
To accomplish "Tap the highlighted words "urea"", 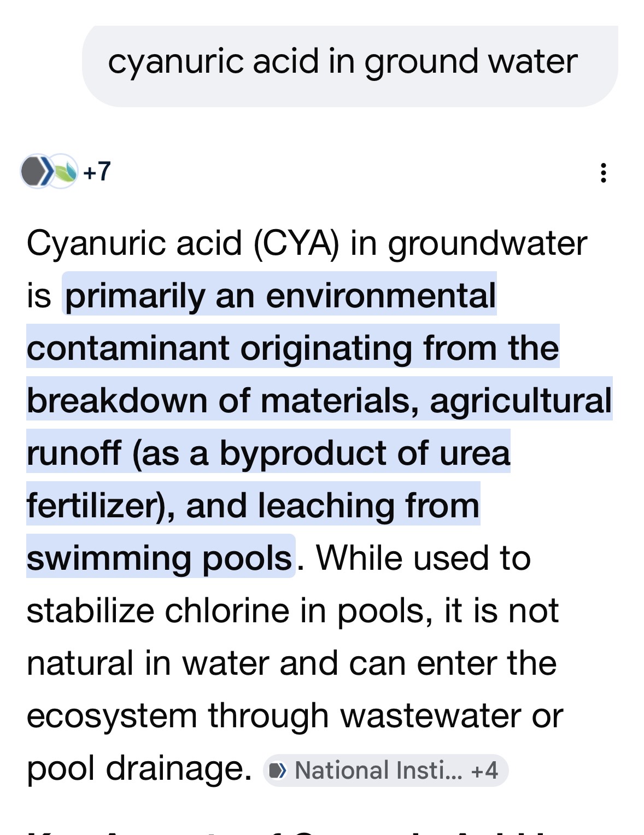I will [x=474, y=453].
